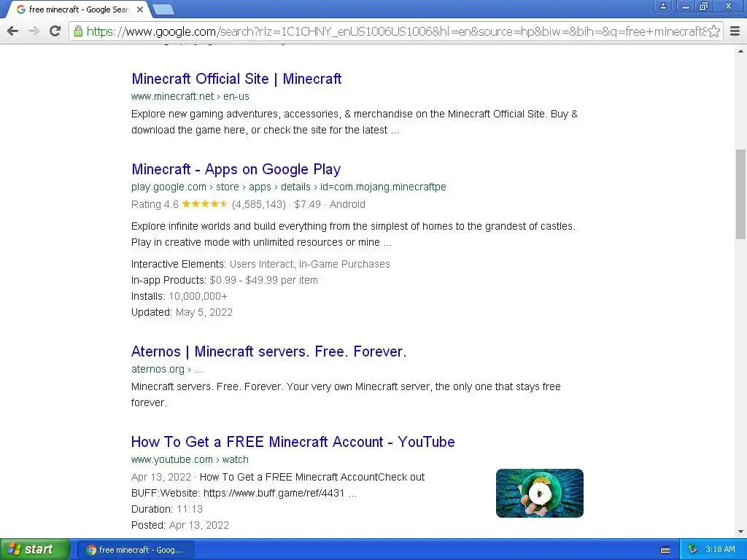This screenshot has height=560, width=747.
Task: Close the 'free minecraft - Google Search' tab
Action: (x=140, y=9)
